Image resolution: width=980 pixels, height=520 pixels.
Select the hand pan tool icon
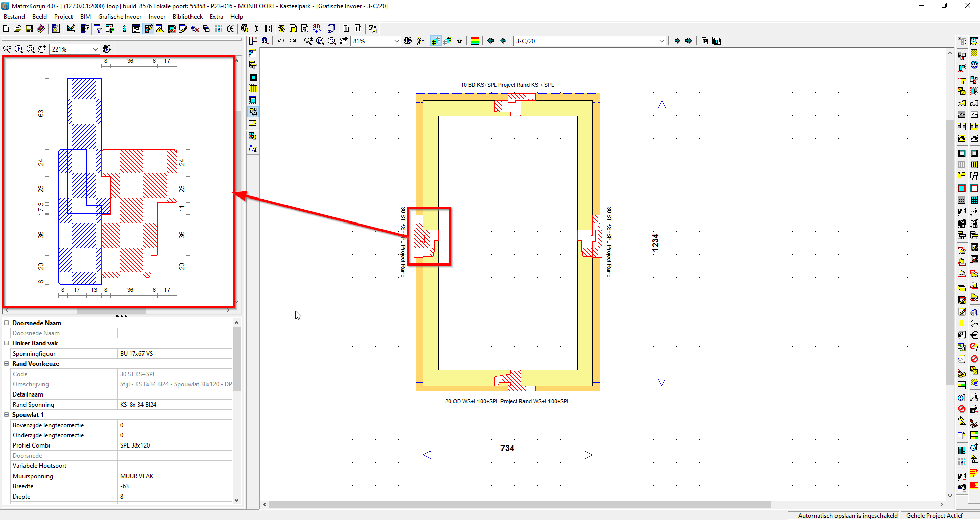tap(343, 41)
